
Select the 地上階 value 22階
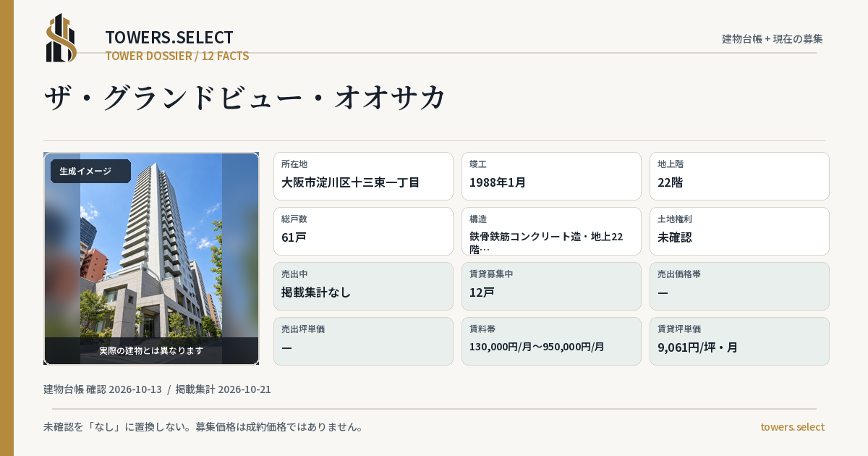[x=671, y=182]
